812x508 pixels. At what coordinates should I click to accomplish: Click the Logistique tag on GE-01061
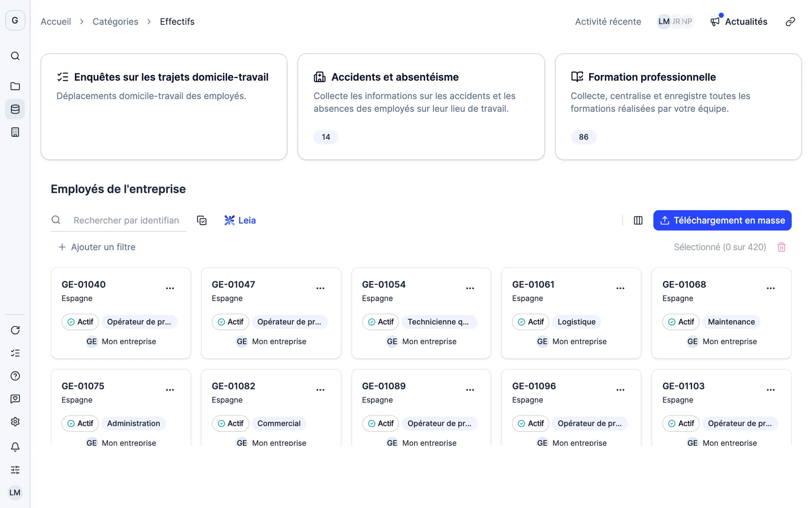click(x=577, y=322)
